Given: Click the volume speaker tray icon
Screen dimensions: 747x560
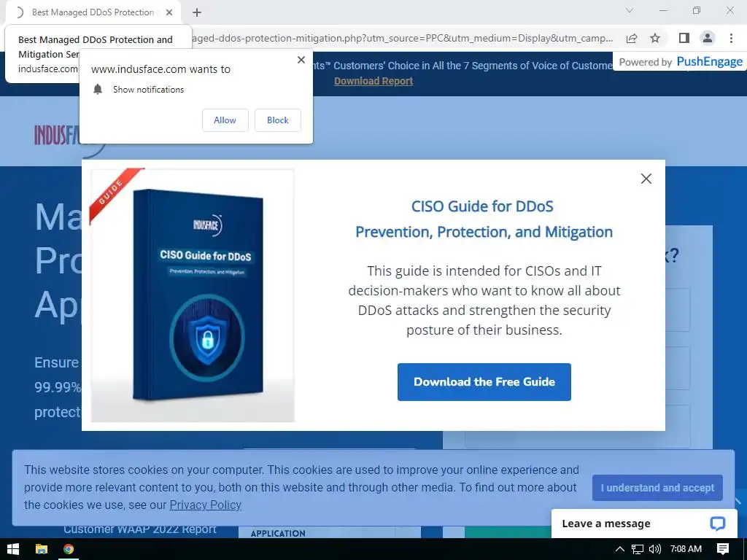Looking at the screenshot, I should pos(655,549).
